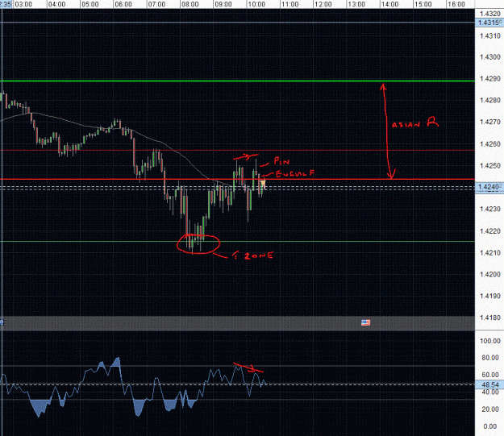Click the 1.4320 price scale label
Screen dimensions: 504x436
tap(490, 14)
